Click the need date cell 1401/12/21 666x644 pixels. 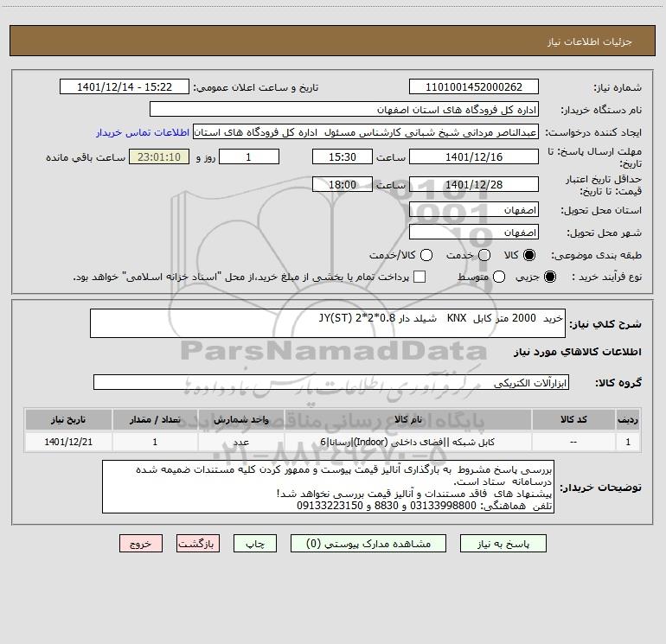[x=68, y=442]
